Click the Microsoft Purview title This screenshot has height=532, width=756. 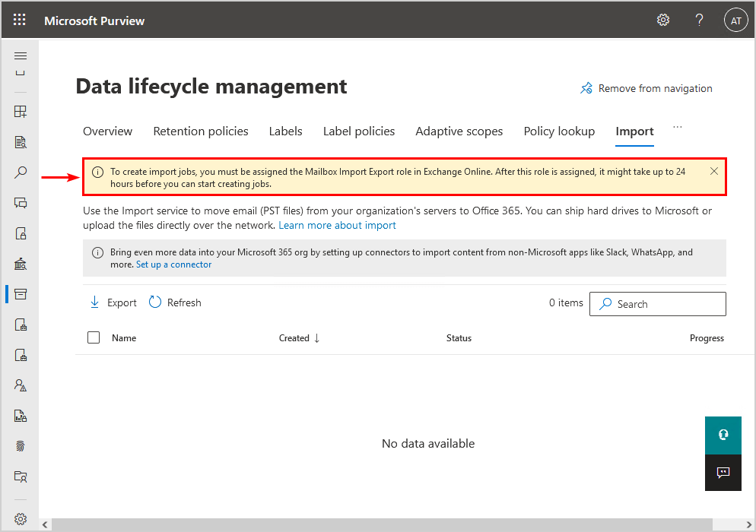point(94,21)
